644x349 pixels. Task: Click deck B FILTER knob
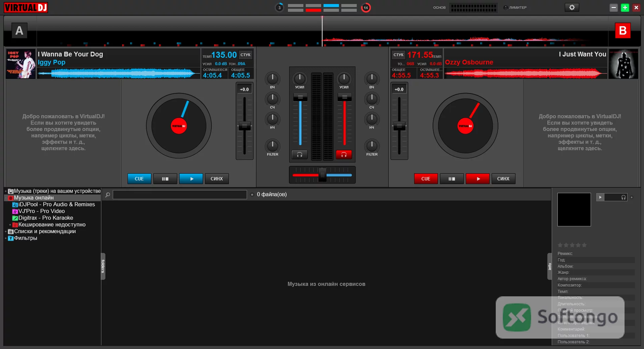point(372,146)
